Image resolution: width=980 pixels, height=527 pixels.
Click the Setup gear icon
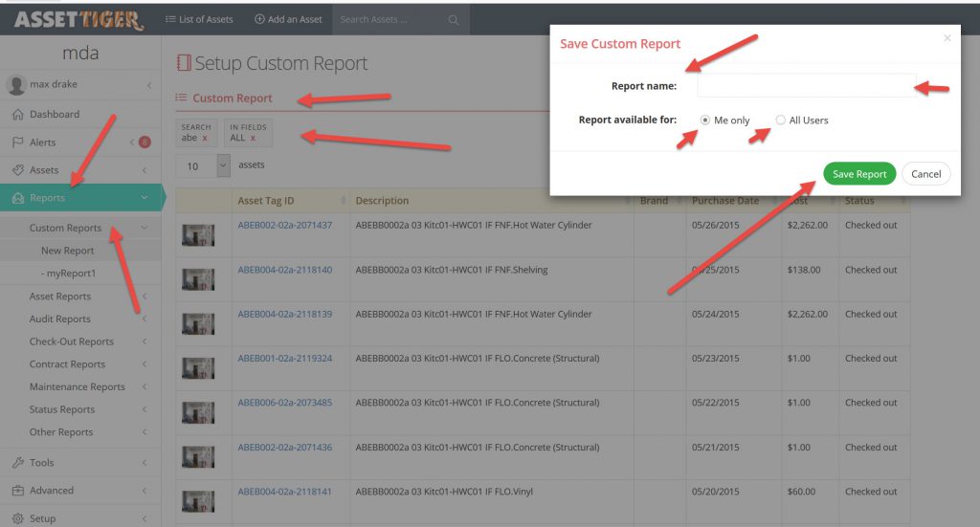click(x=17, y=518)
